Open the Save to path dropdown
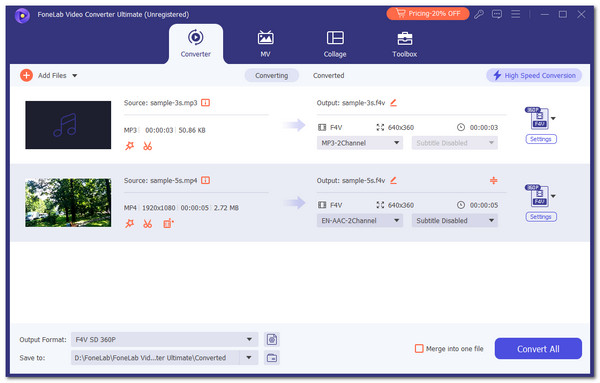 click(x=249, y=358)
